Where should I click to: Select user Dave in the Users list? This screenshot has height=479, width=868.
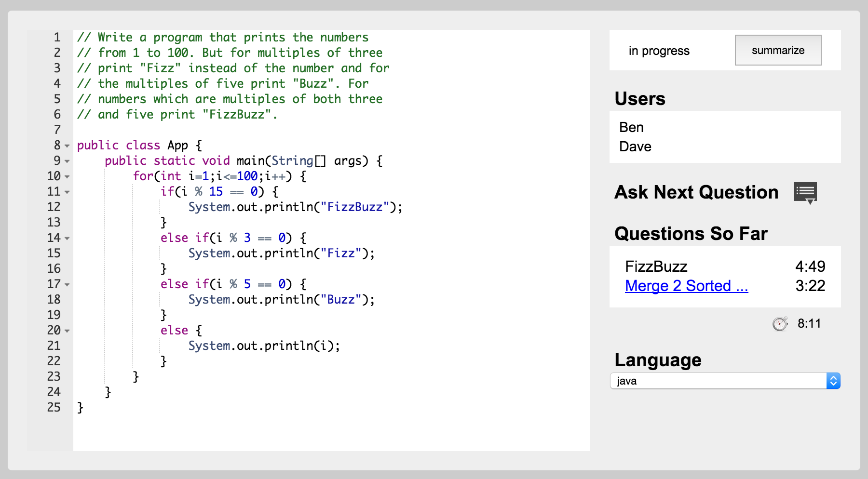tap(635, 146)
